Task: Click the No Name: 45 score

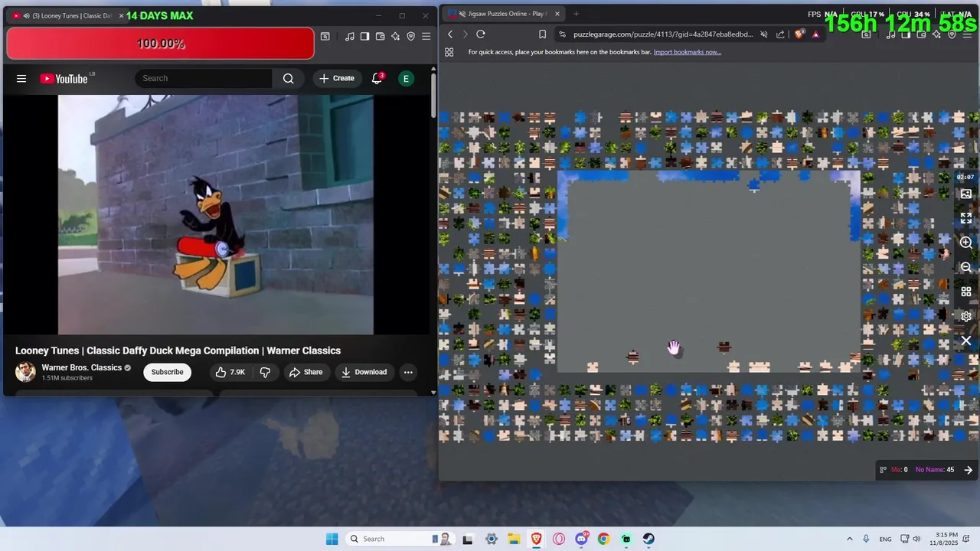Action: click(x=935, y=470)
